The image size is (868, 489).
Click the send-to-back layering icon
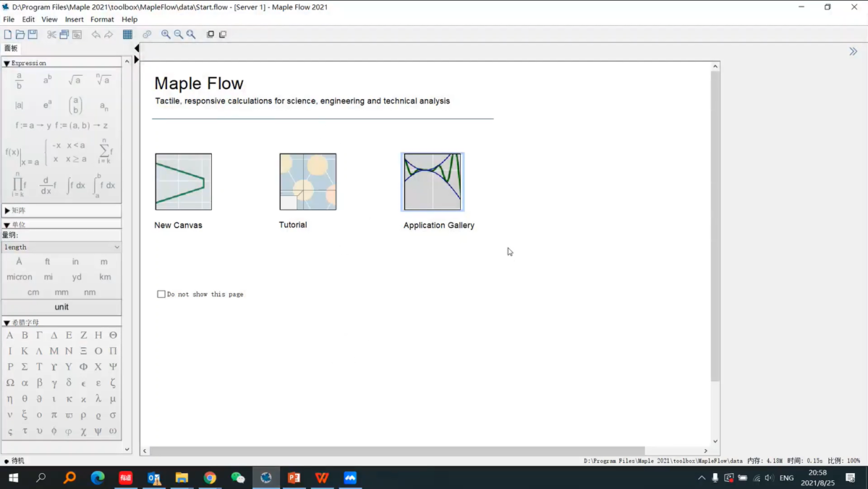point(223,34)
